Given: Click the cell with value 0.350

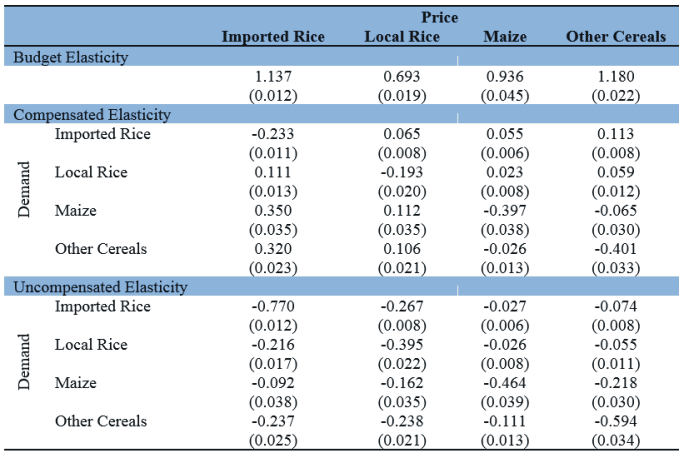Looking at the screenshot, I should tap(273, 211).
